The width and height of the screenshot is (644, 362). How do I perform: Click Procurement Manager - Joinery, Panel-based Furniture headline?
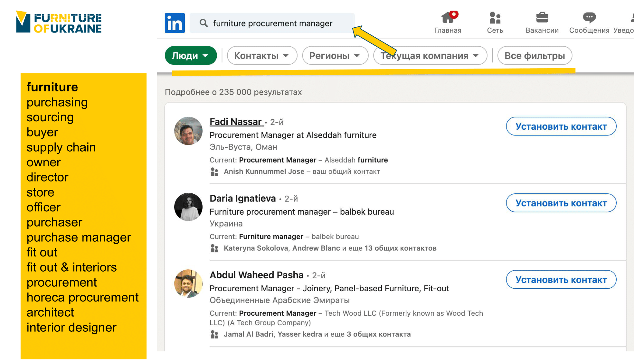pos(329,288)
